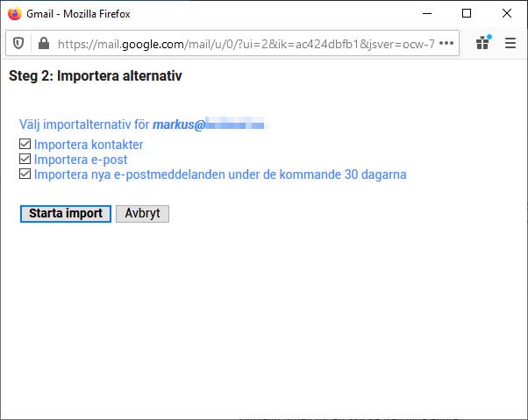
Task: Toggle import of new mail for 30 days checkbox
Action: (25, 174)
